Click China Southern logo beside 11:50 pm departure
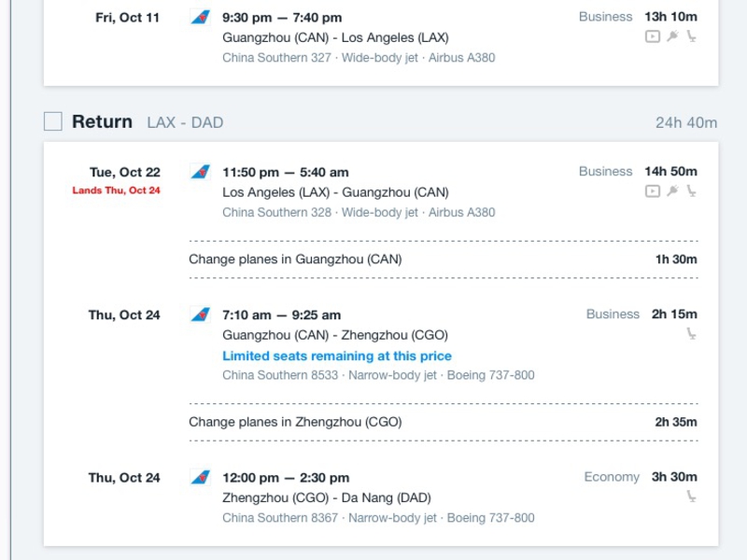Image resolution: width=747 pixels, height=560 pixels. 201,172
